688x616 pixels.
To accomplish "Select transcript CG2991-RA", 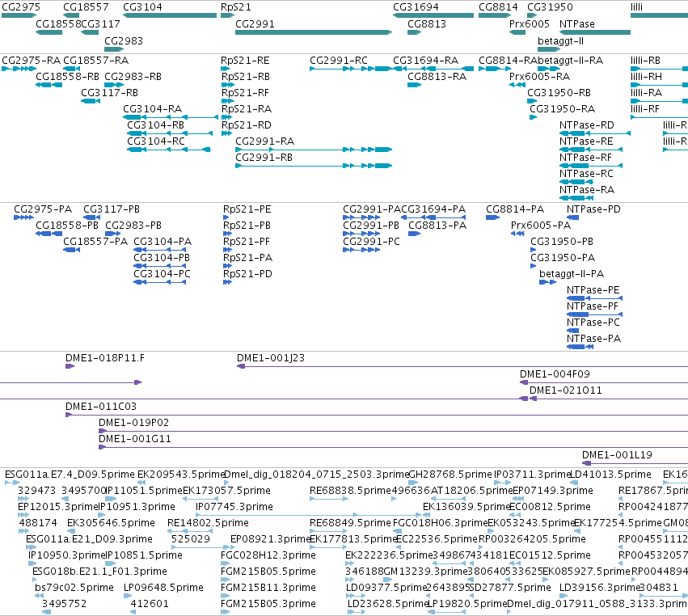I will (x=314, y=150).
